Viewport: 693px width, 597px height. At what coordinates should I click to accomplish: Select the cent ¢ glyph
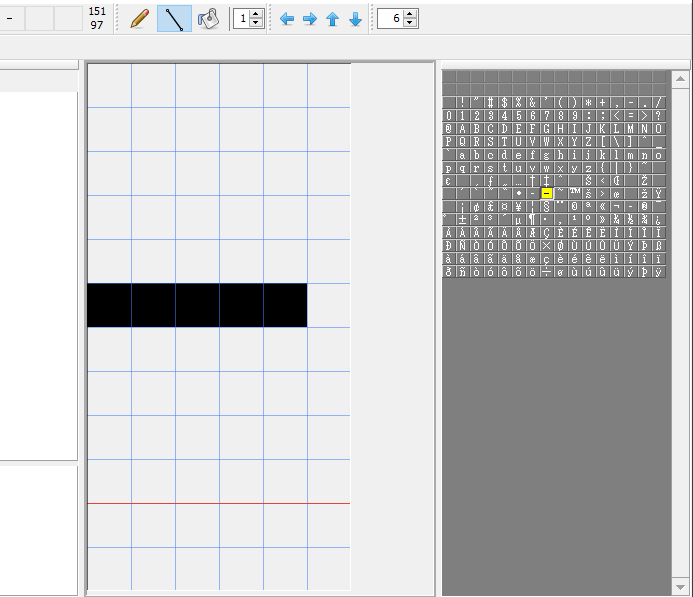[476, 206]
